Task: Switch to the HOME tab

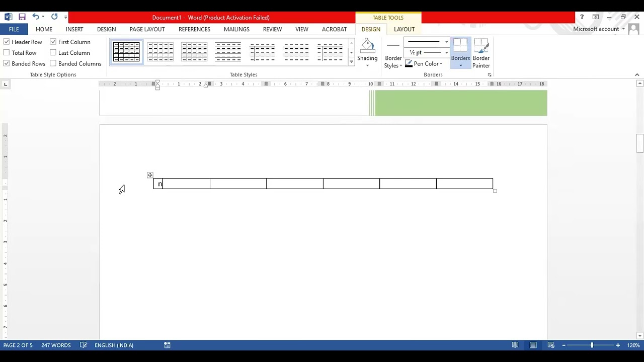Action: 44,29
